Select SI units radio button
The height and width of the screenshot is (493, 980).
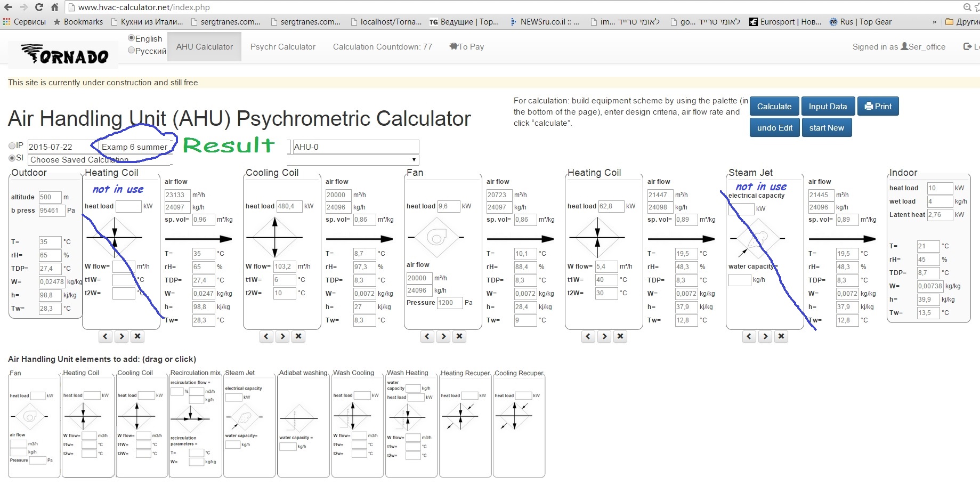tap(12, 158)
